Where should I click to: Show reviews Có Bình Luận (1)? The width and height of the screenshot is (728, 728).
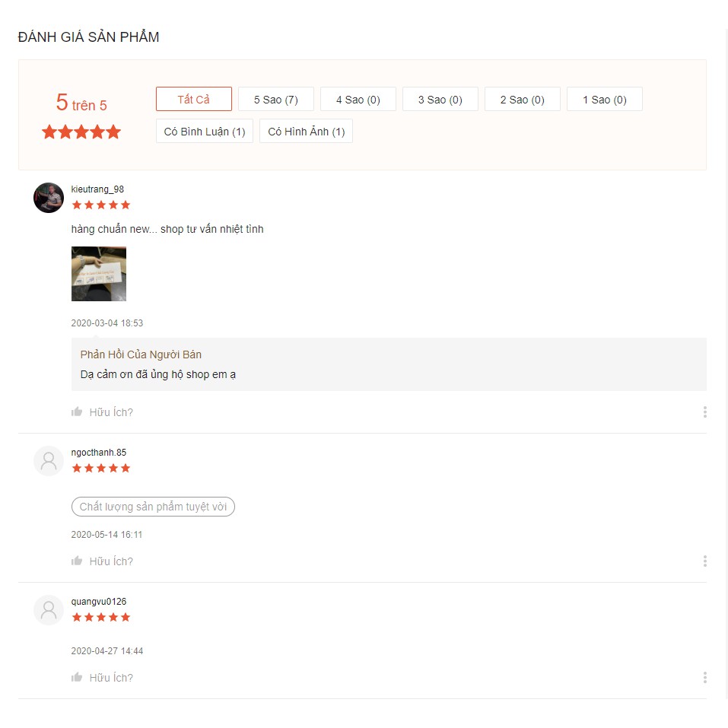(x=205, y=132)
